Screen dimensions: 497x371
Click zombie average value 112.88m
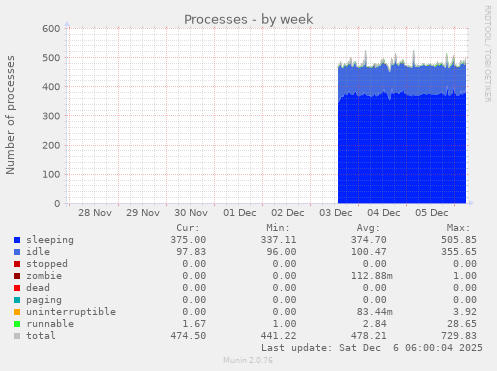click(x=372, y=276)
